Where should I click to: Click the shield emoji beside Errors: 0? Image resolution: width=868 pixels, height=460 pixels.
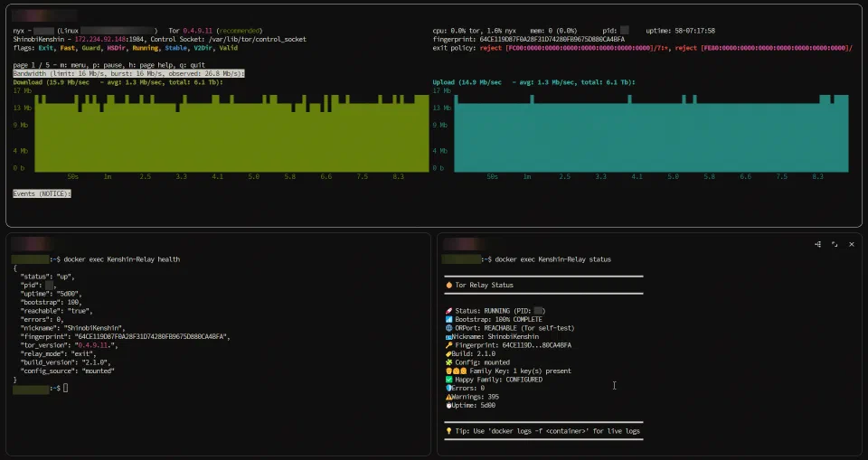tap(448, 388)
